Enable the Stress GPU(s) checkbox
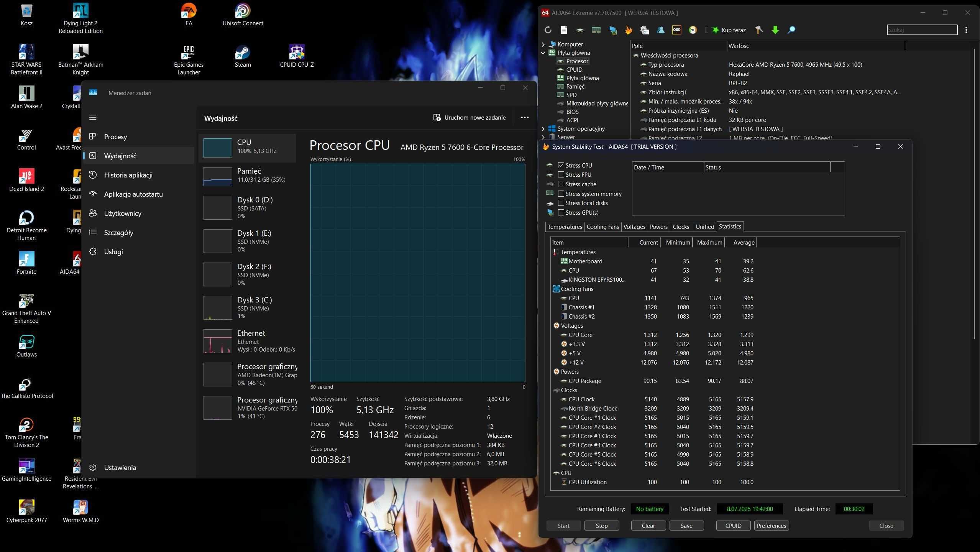The width and height of the screenshot is (980, 552). (x=561, y=212)
